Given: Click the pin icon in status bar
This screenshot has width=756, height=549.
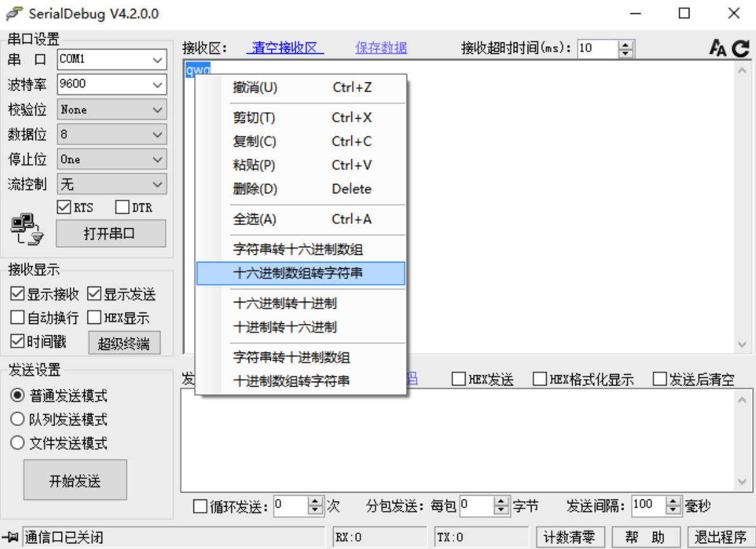Looking at the screenshot, I should pos(10,536).
